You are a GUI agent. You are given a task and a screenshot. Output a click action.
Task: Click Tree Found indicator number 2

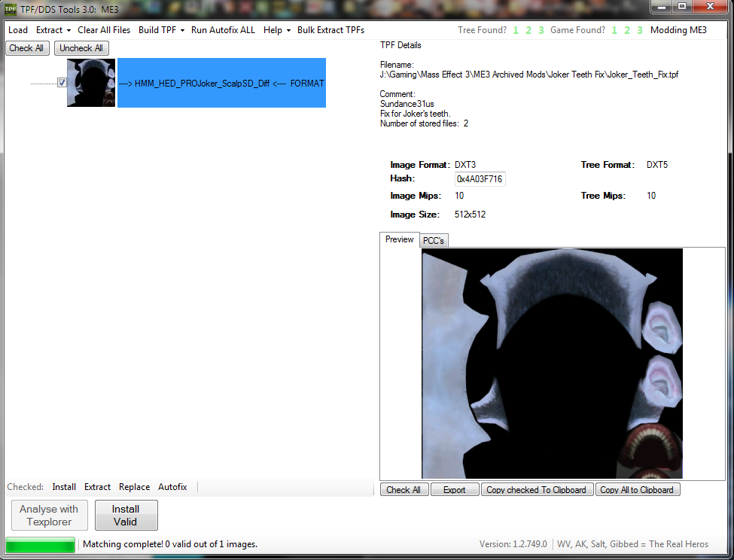click(528, 30)
